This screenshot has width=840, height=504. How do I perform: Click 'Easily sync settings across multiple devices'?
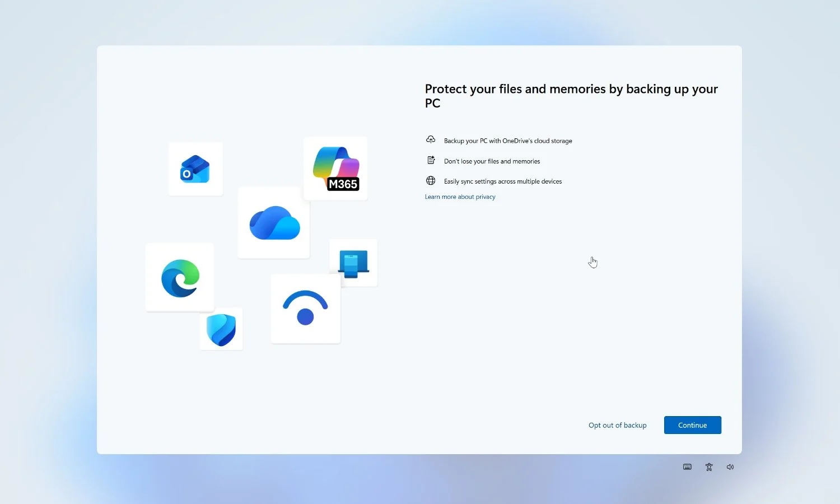click(x=503, y=181)
